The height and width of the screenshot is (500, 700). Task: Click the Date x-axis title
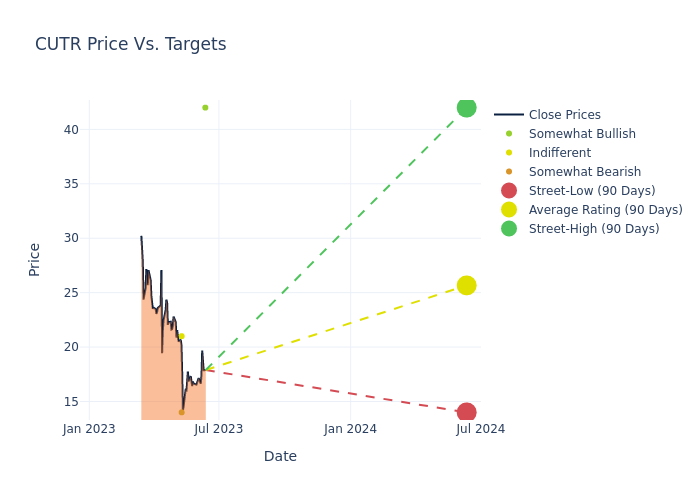[x=280, y=456]
